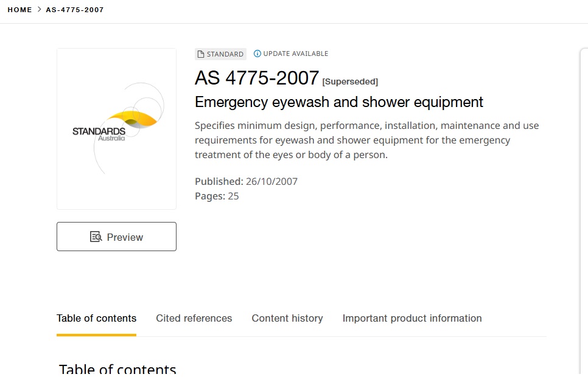This screenshot has height=377, width=588.
Task: Select the Table of contents tab
Action: 96,318
